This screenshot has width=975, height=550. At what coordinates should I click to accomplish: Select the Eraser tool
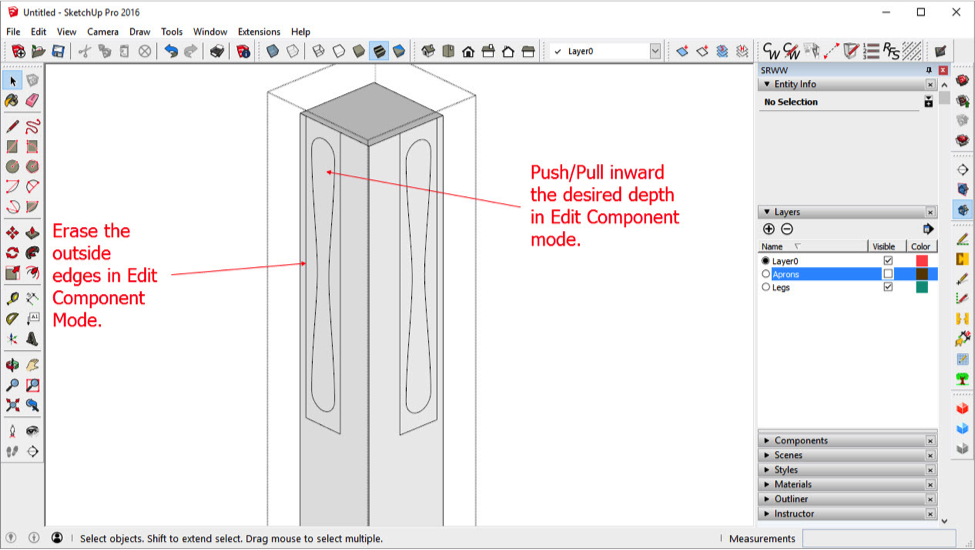pyautogui.click(x=32, y=101)
